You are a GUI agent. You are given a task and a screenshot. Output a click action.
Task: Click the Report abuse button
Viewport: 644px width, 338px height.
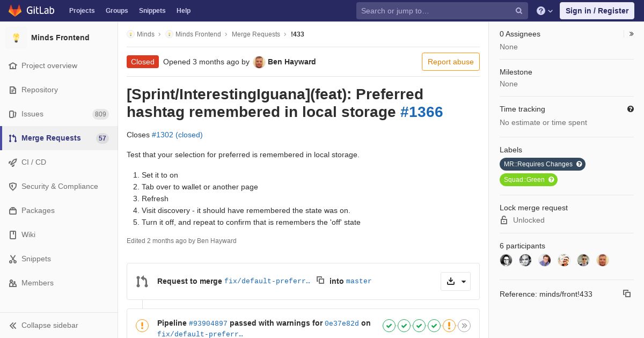(x=450, y=62)
